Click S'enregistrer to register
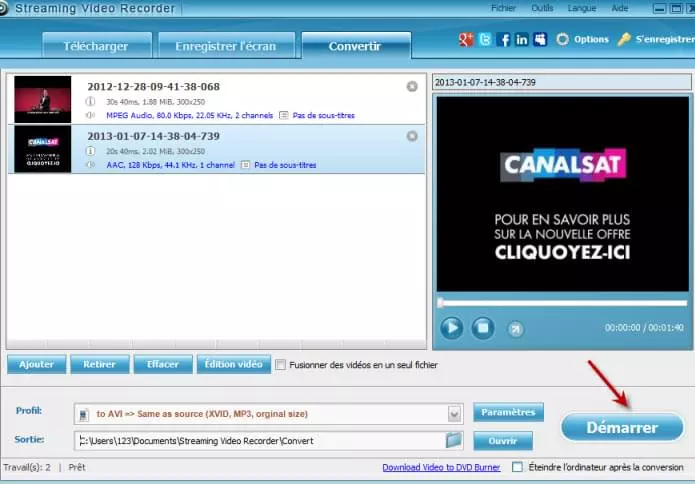Screen dimensions: 695x484 (x=665, y=39)
